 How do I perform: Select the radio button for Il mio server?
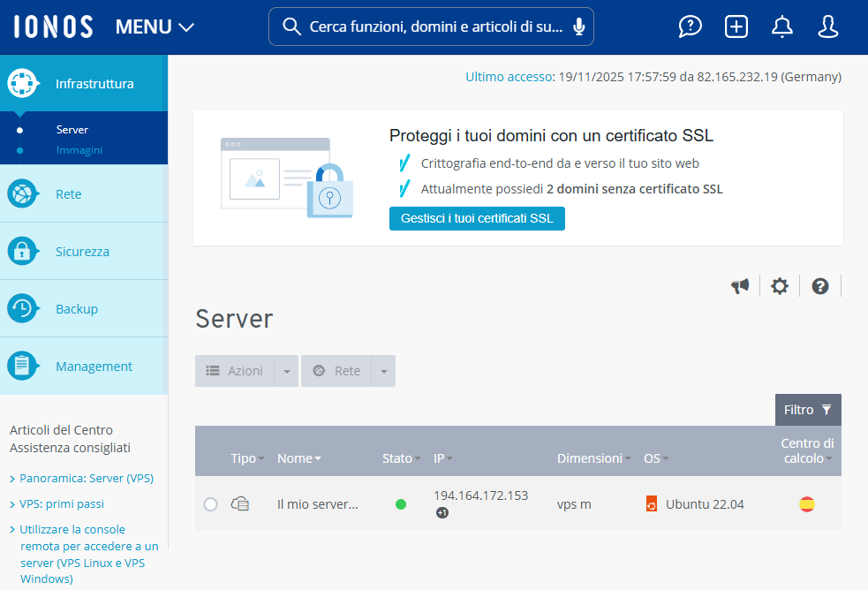[210, 503]
